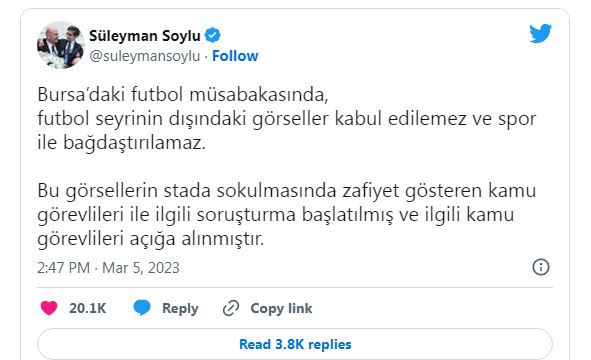Click the Mar 5, 2023 date
This screenshot has height=360, width=591.
(x=141, y=268)
